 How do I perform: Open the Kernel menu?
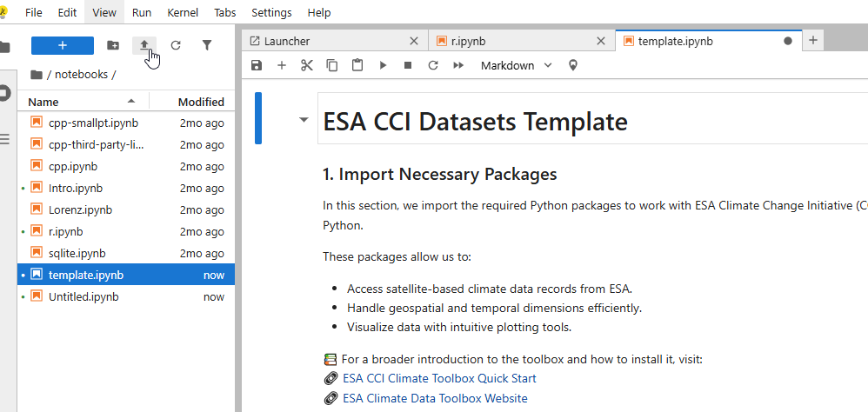[182, 13]
